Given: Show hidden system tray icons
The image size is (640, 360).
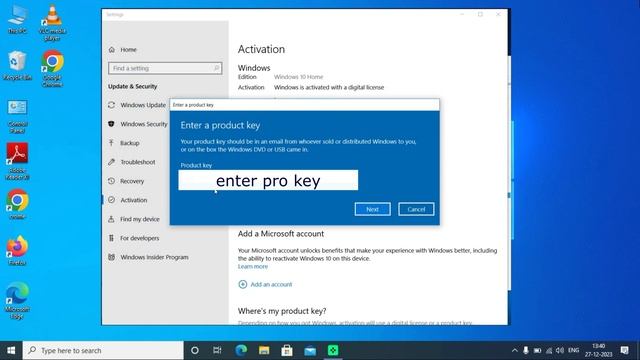Looking at the screenshot, I should [514, 351].
